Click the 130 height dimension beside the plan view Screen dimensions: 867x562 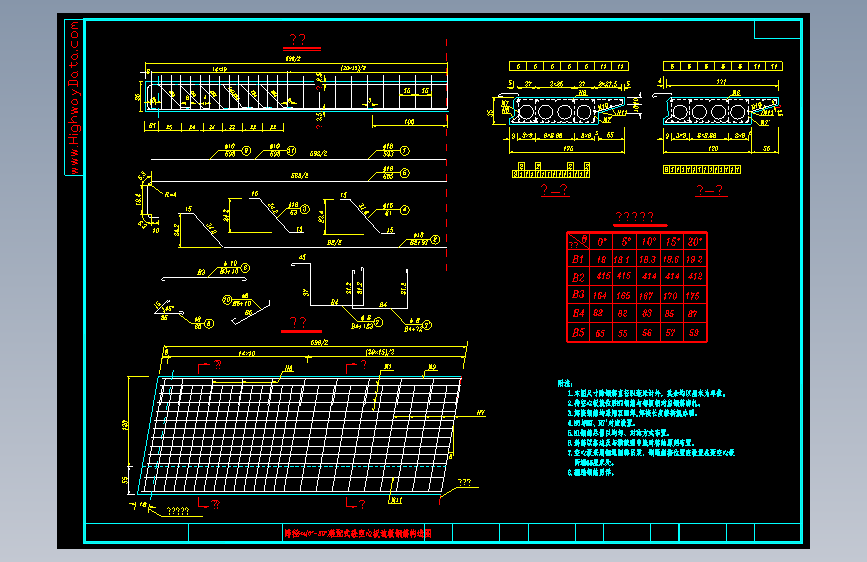(125, 425)
